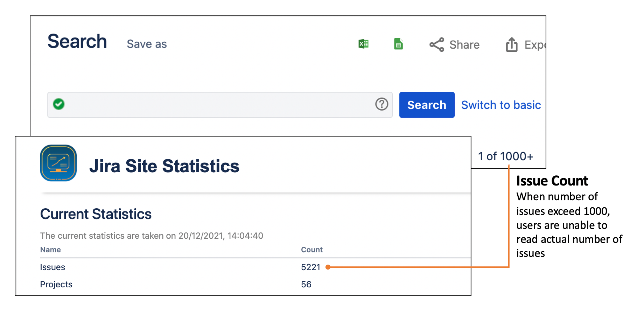Image resolution: width=644 pixels, height=315 pixels.
Task: Click the Search page heading
Action: coord(77,41)
